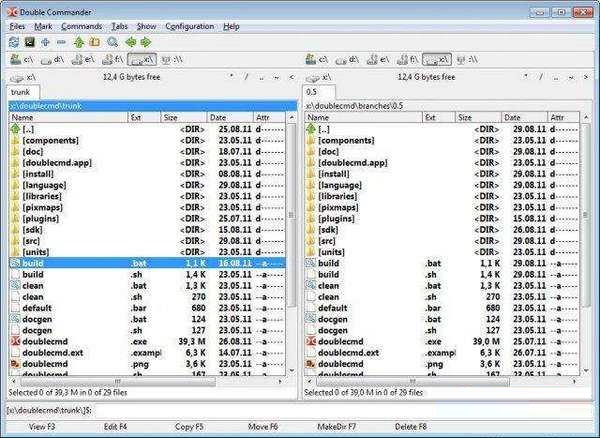This screenshot has width=600, height=438.
Task: Sort right panel by Name column header
Action: point(364,117)
